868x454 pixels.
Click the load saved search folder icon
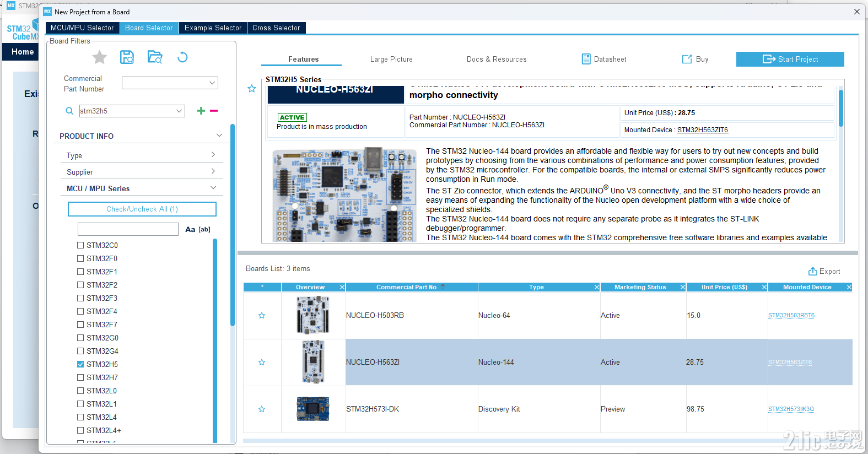(155, 57)
